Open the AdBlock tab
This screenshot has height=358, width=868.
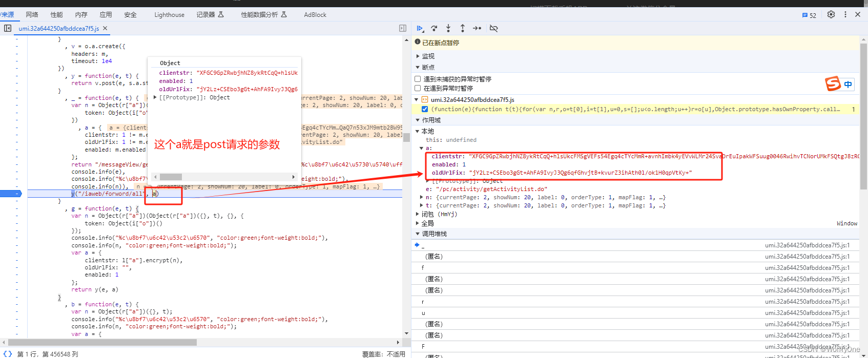click(315, 14)
